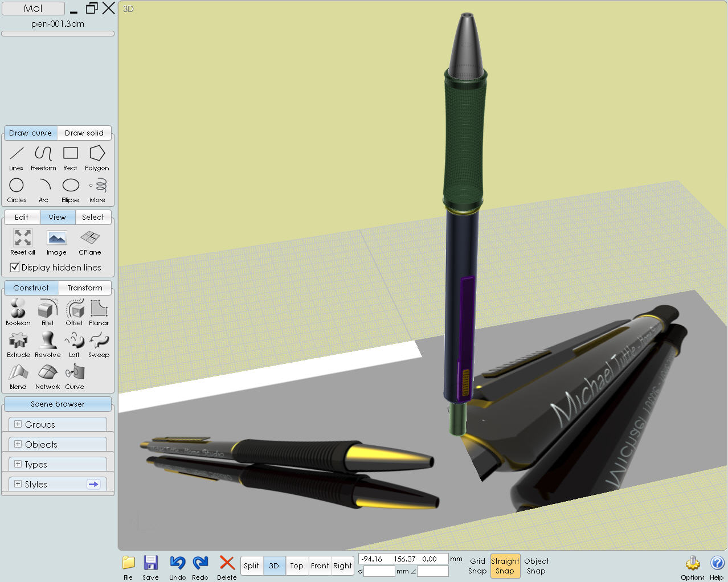Viewport: 728px width, 582px height.
Task: Open the Image background tool
Action: pyautogui.click(x=56, y=242)
